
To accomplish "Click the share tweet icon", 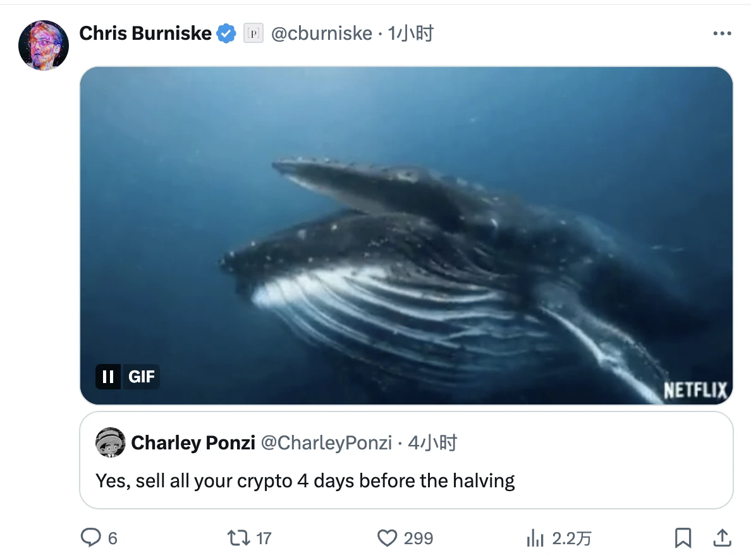I will click(721, 538).
